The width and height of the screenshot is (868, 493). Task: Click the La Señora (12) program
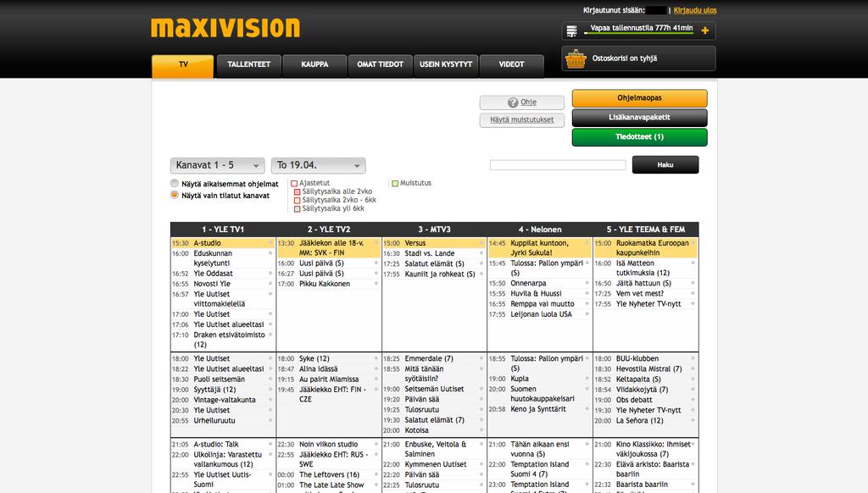pos(639,420)
